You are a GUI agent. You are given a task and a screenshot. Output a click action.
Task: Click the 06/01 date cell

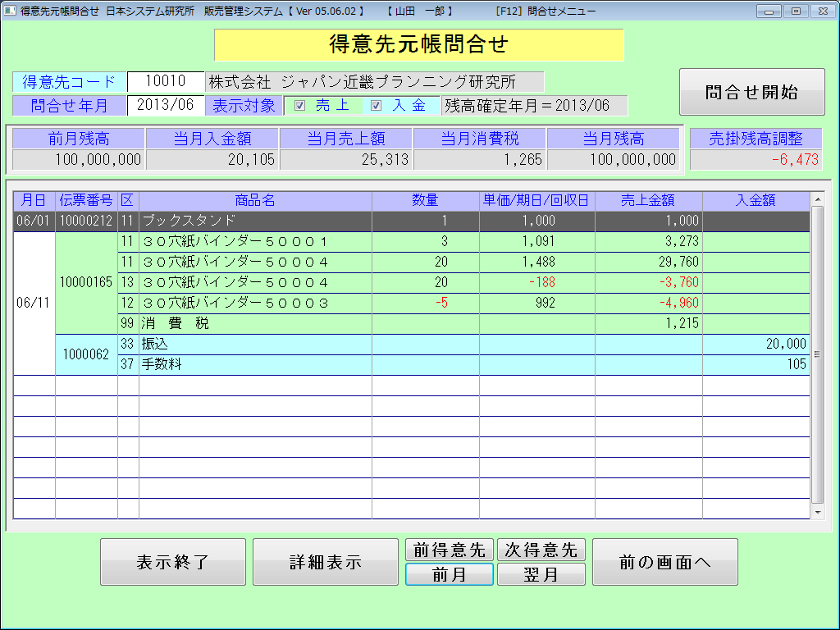click(34, 221)
